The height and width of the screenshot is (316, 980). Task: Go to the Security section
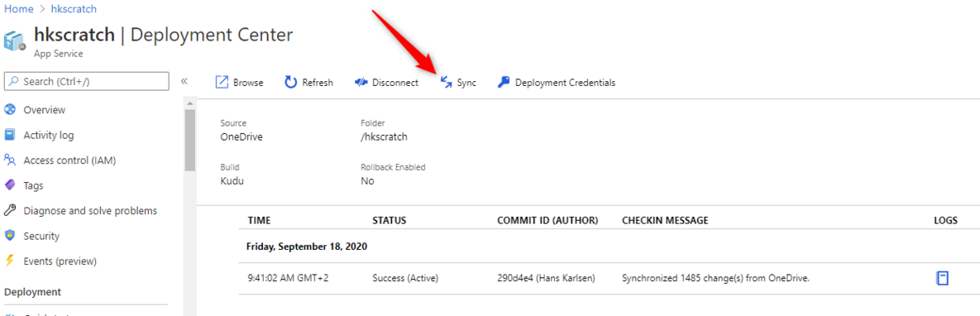[x=32, y=237]
